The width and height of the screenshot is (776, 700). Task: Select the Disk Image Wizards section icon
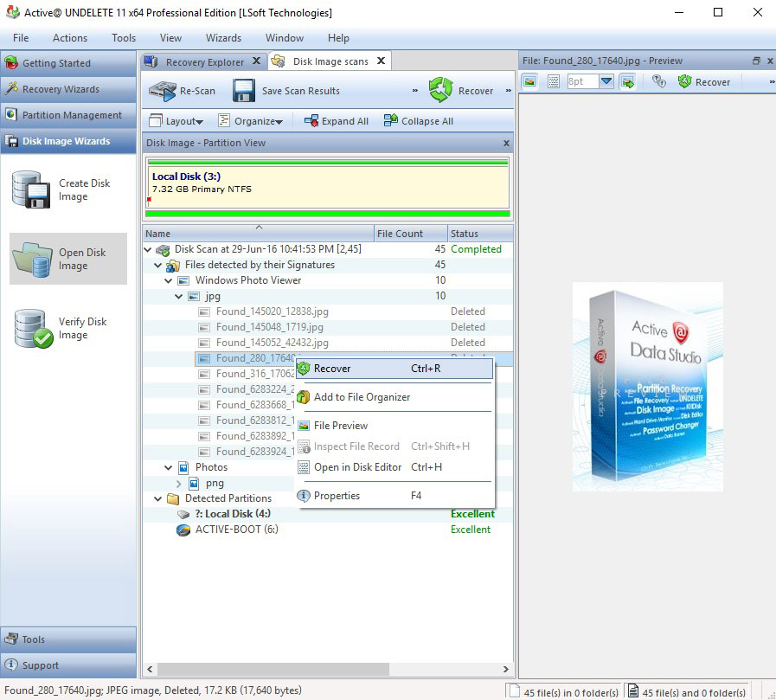11,141
